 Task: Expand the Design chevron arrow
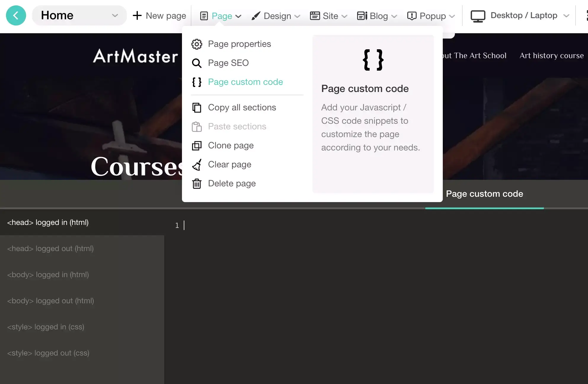tap(298, 16)
